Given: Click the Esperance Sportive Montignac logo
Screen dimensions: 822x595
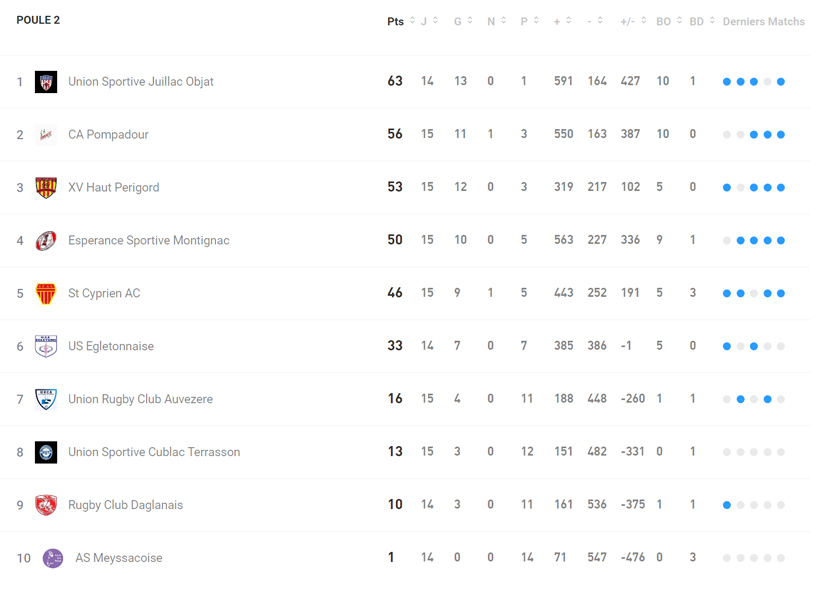Looking at the screenshot, I should [x=46, y=241].
